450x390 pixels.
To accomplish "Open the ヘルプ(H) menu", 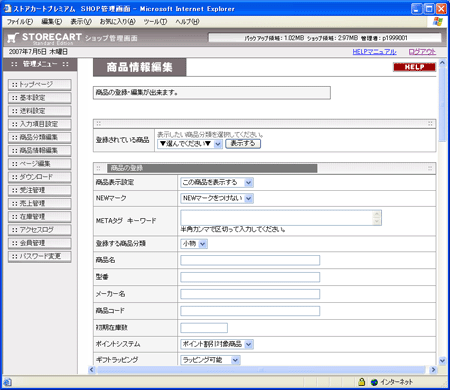I will click(x=187, y=22).
